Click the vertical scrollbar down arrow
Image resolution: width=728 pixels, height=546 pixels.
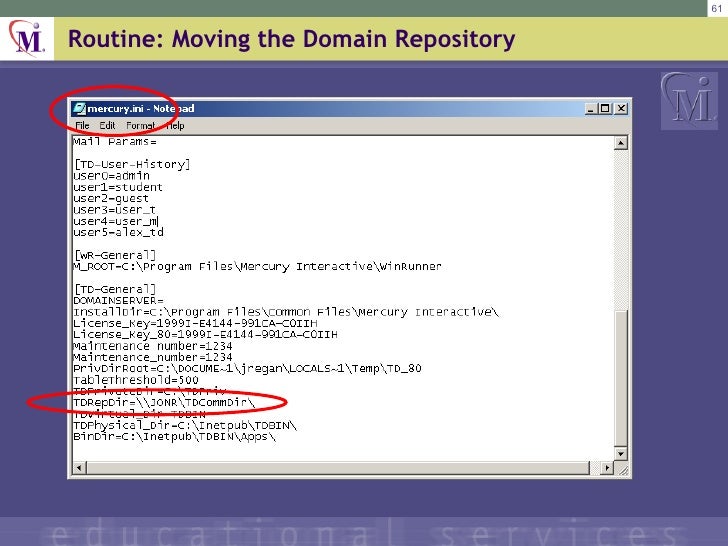point(621,453)
